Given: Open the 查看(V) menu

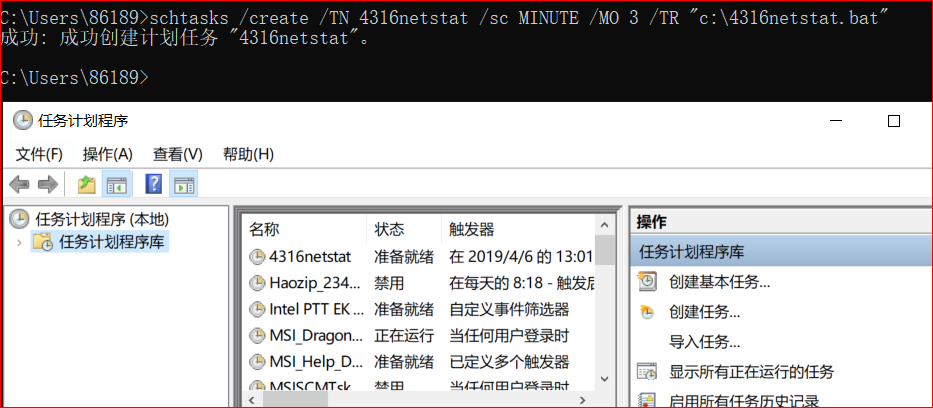Looking at the screenshot, I should 178,155.
